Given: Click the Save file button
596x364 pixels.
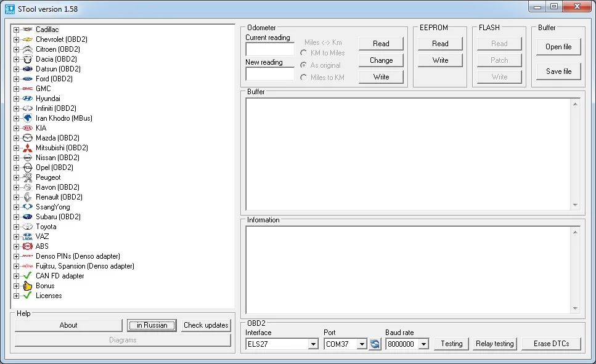Looking at the screenshot, I should tap(558, 71).
